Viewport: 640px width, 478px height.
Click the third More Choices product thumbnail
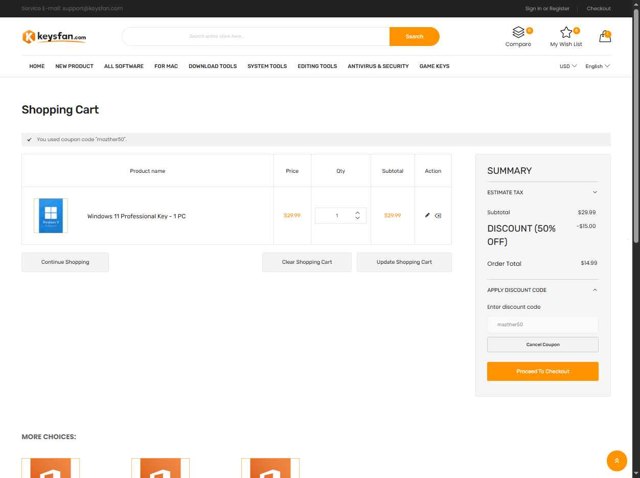(x=270, y=468)
